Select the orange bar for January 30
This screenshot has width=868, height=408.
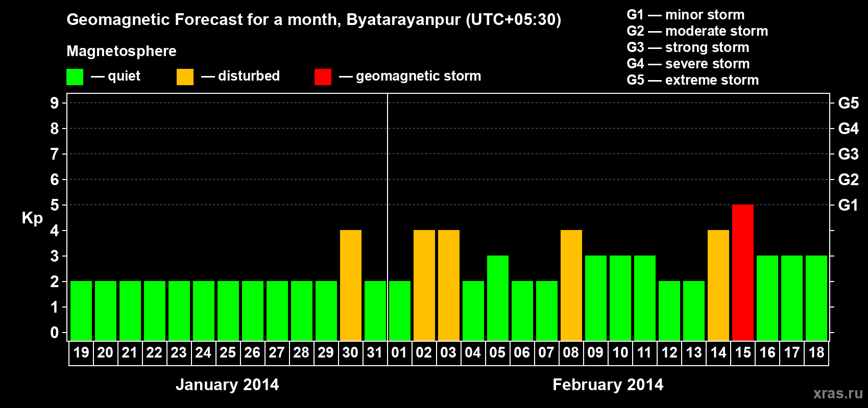[351, 285]
